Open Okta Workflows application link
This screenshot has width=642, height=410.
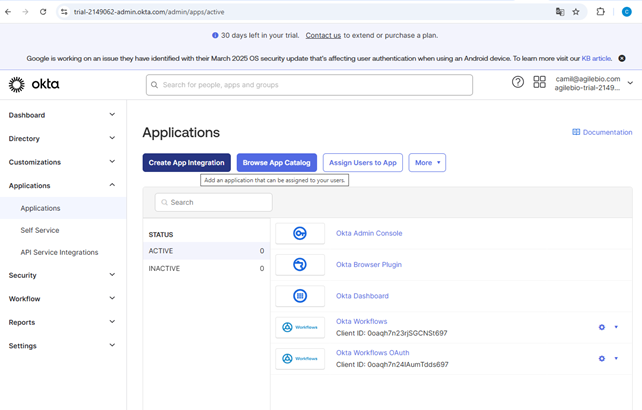361,322
